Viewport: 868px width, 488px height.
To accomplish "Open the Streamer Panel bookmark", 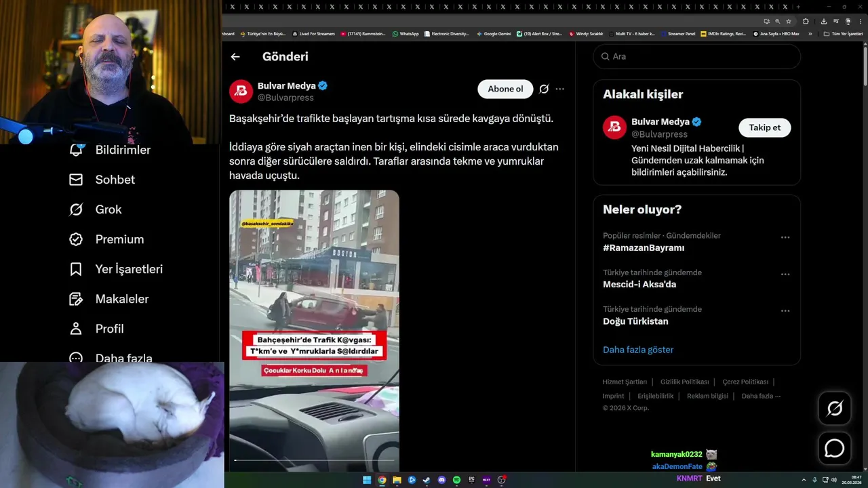I will [x=677, y=33].
